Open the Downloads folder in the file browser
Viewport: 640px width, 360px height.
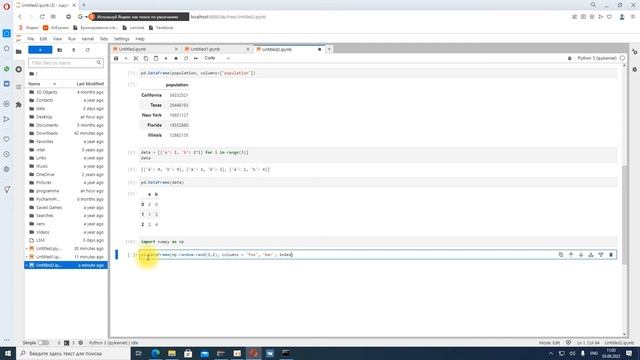47,133
